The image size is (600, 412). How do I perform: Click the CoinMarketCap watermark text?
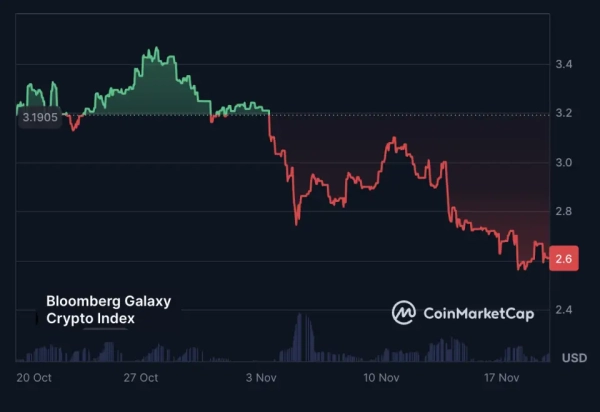[x=479, y=314]
